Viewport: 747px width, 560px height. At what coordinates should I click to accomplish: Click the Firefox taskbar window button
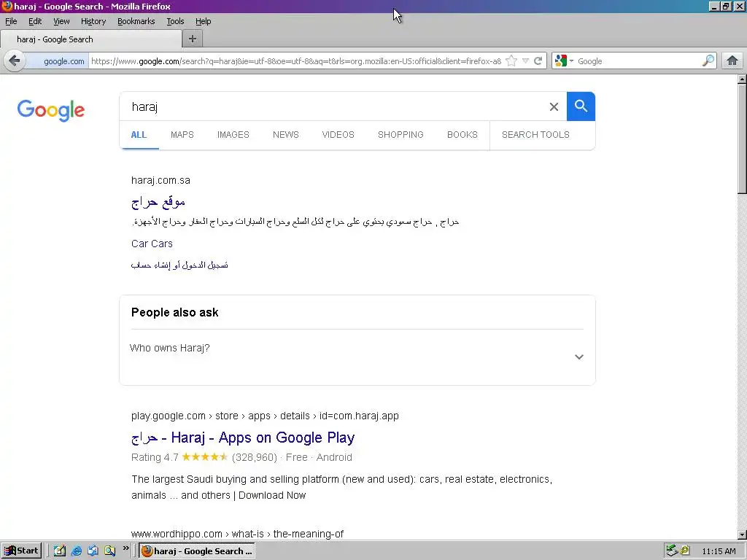tap(197, 551)
